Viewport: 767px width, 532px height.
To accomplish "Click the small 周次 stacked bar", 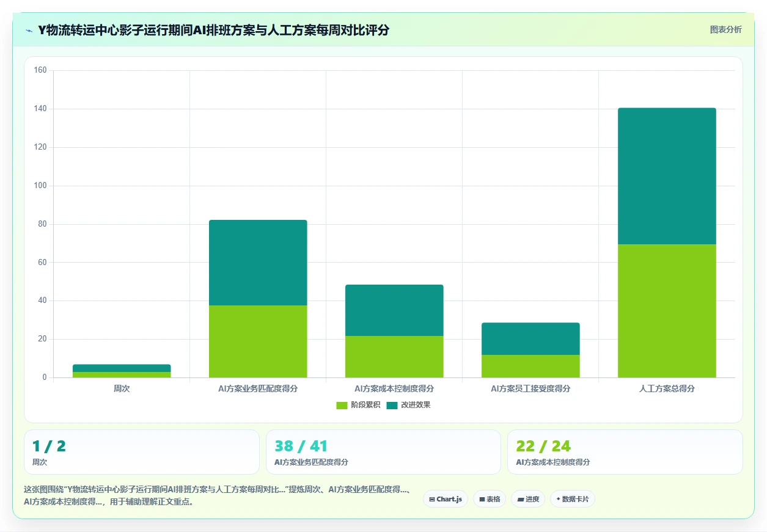I will click(122, 371).
